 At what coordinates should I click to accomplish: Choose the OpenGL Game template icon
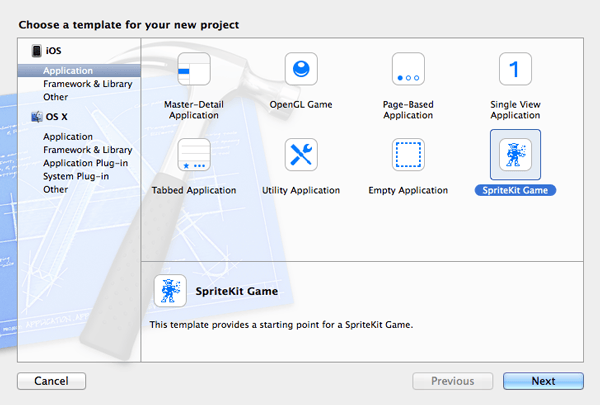301,70
